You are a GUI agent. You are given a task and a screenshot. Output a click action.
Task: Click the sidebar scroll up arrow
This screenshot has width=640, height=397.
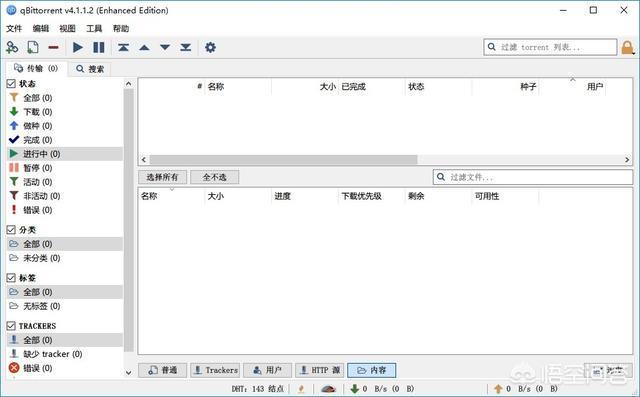tap(129, 84)
